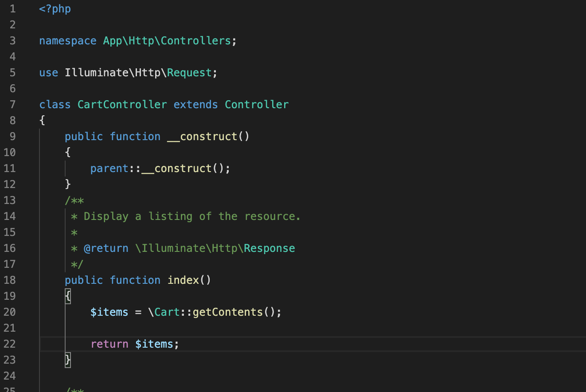Click the public keyword on line 9
This screenshot has width=586, height=392.
[x=84, y=137]
